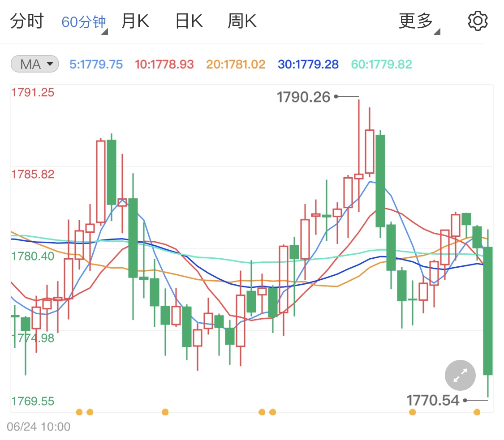Select MA 30:1779.28 legend value
The image size is (504, 440).
click(308, 64)
